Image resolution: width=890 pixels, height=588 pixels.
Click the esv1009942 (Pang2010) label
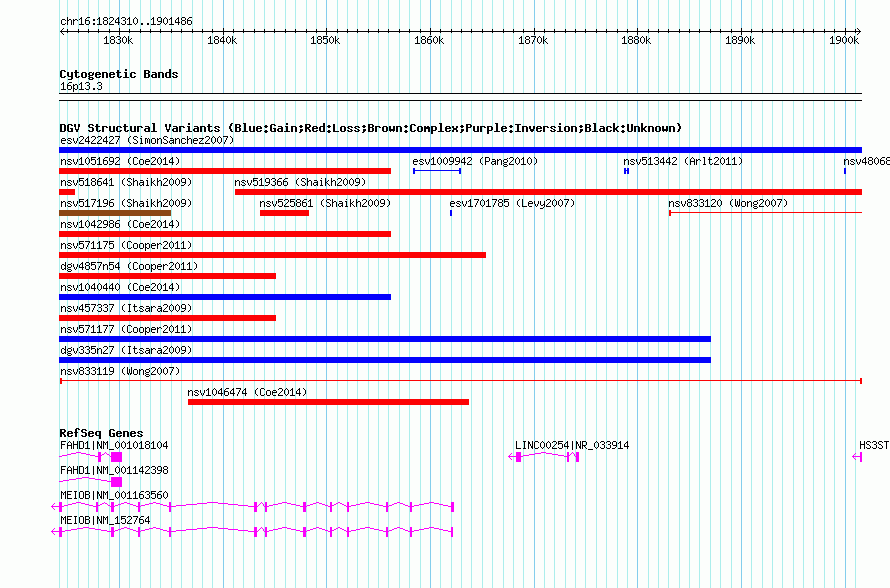click(x=475, y=161)
